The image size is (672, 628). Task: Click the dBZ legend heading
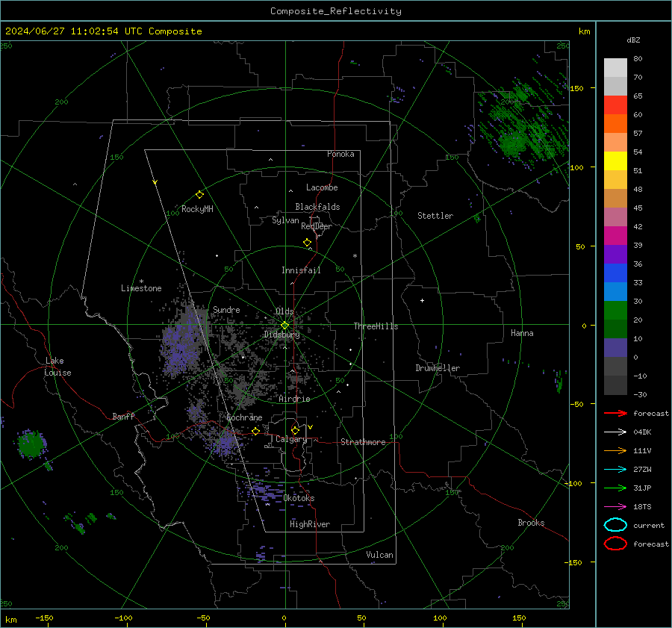(633, 40)
